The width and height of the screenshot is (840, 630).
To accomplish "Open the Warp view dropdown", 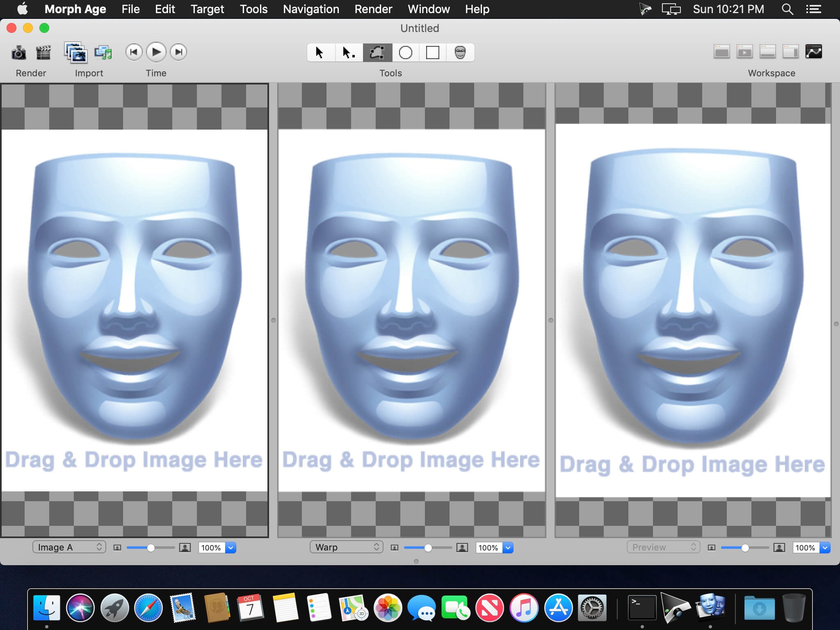I will click(x=346, y=547).
